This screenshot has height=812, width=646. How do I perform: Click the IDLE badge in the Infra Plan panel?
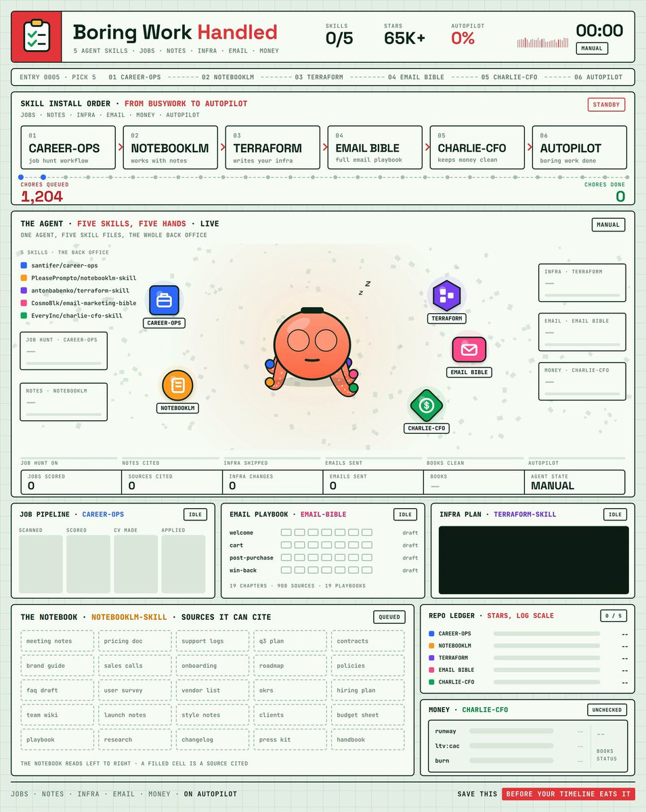[x=615, y=514]
